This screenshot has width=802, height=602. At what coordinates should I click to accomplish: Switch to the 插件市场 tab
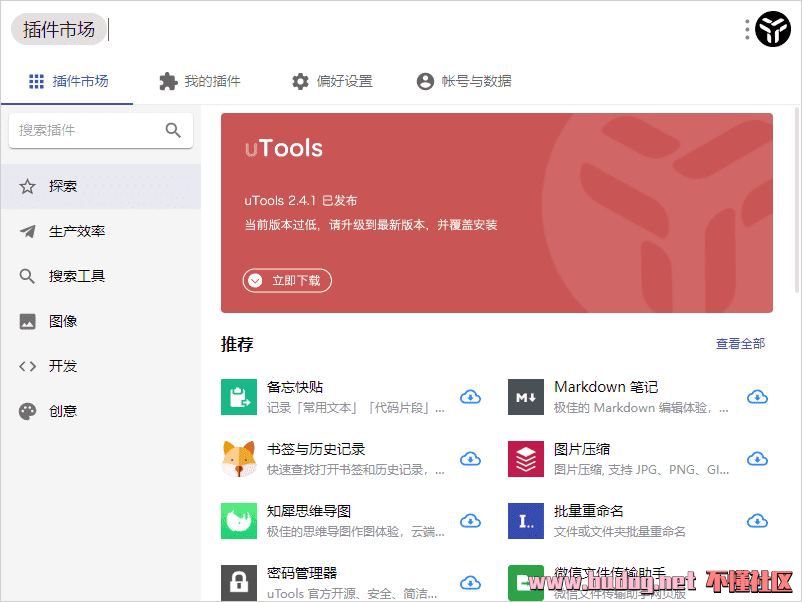pyautogui.click(x=68, y=81)
